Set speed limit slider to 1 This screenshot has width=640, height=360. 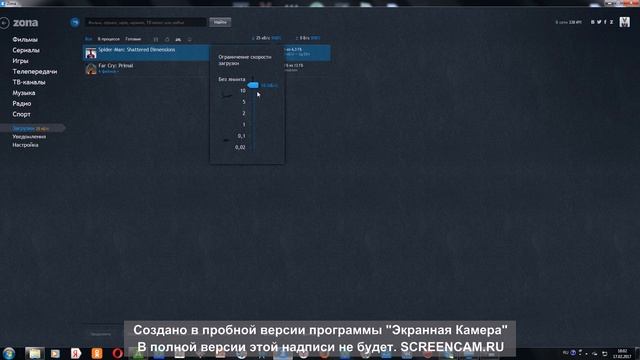pyautogui.click(x=244, y=124)
